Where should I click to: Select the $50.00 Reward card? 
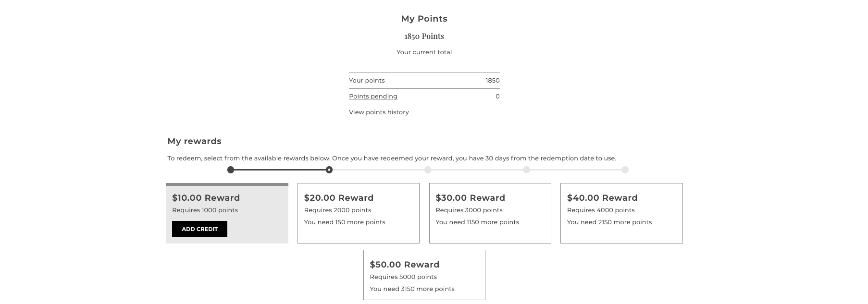[x=424, y=275]
